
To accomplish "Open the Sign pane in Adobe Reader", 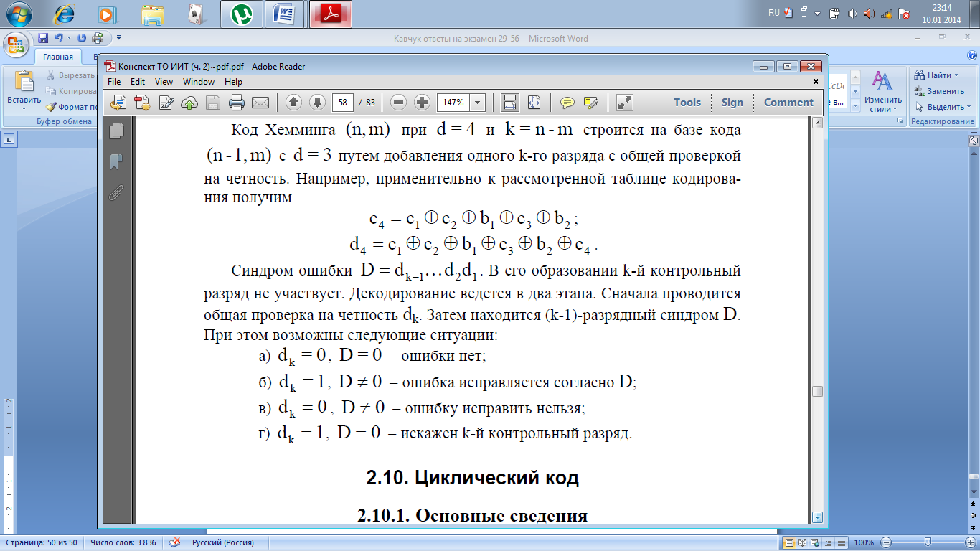I will pyautogui.click(x=732, y=103).
